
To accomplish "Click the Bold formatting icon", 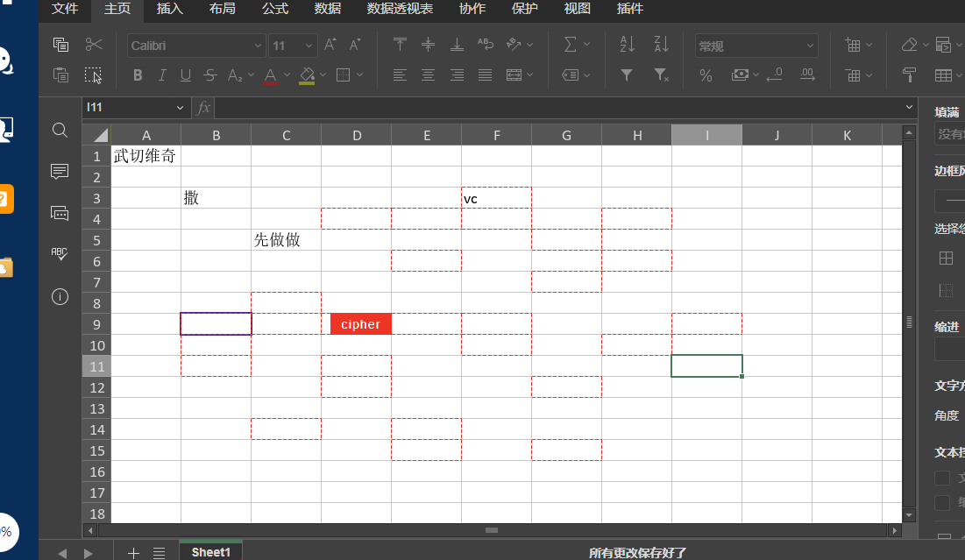I will coord(138,75).
